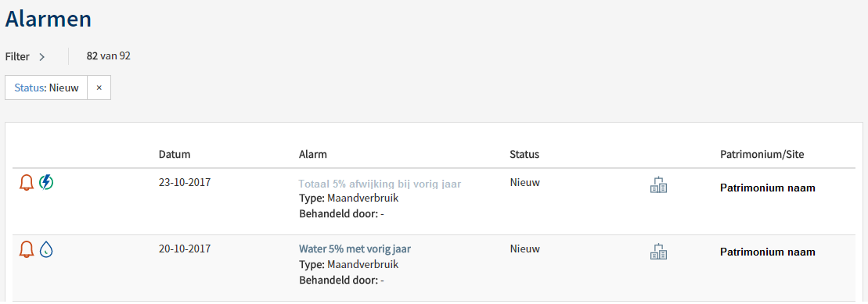Click Patrimonium naam in the second row
Image resolution: width=868 pixels, height=304 pixels.
(x=767, y=252)
